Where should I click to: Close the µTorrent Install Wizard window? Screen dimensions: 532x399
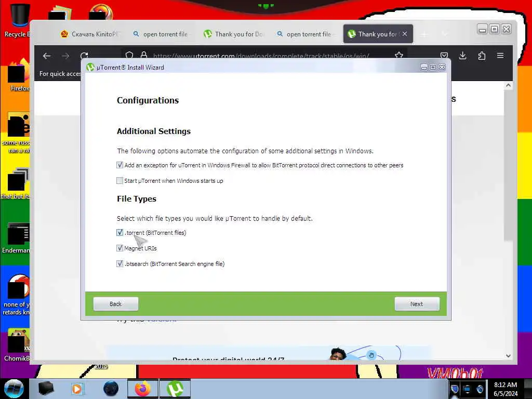tap(442, 68)
